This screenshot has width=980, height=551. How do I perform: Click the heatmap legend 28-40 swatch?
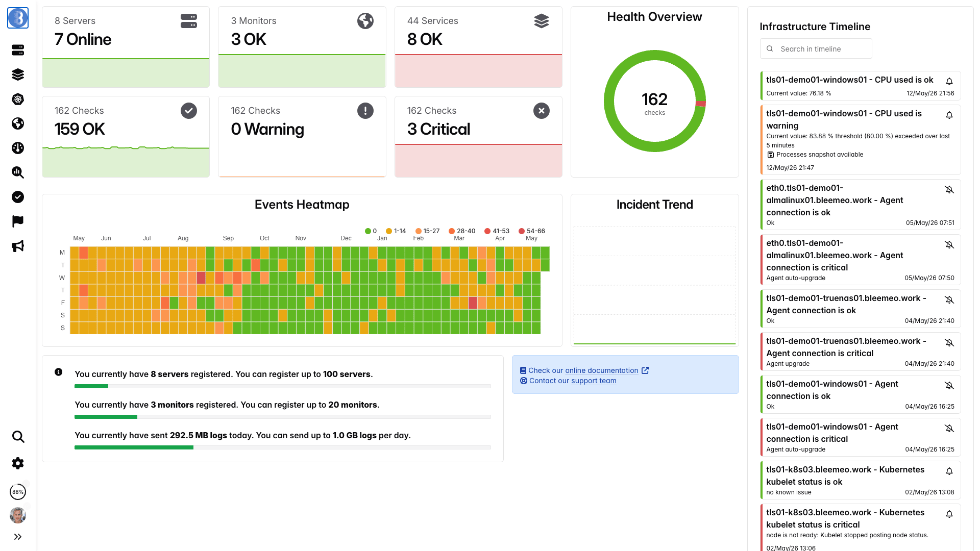(452, 231)
